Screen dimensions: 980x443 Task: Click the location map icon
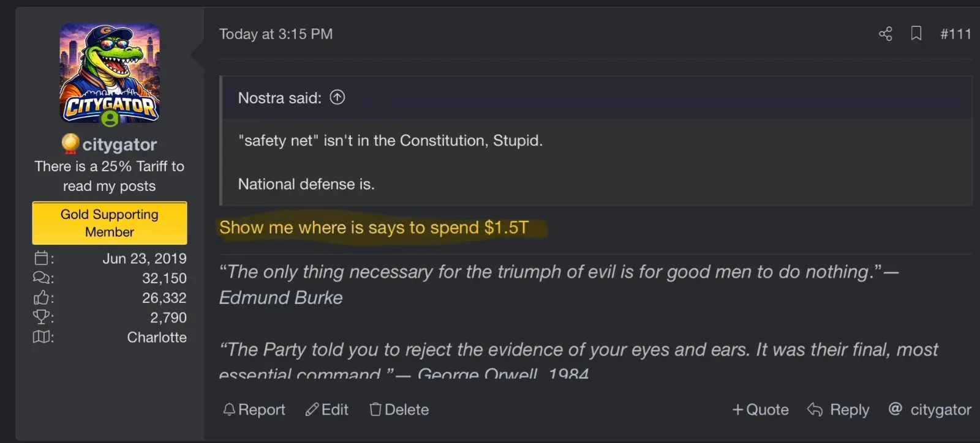42,337
